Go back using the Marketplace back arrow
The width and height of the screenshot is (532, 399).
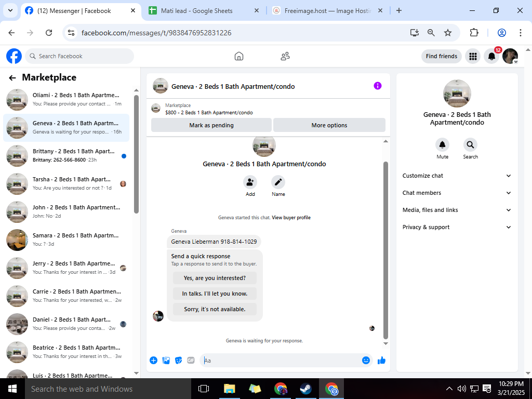click(x=12, y=78)
